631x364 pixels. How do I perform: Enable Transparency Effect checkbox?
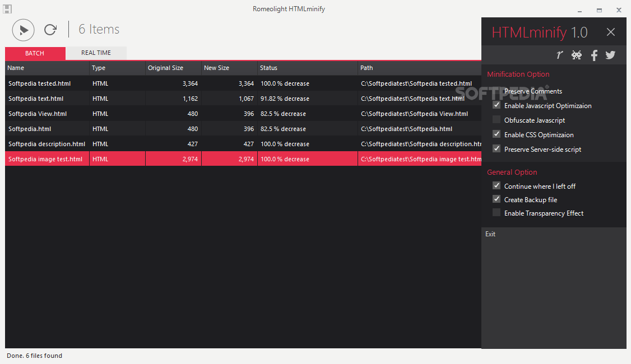click(x=497, y=213)
